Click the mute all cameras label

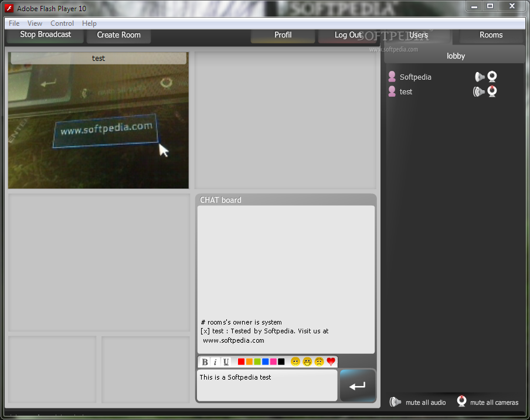494,402
